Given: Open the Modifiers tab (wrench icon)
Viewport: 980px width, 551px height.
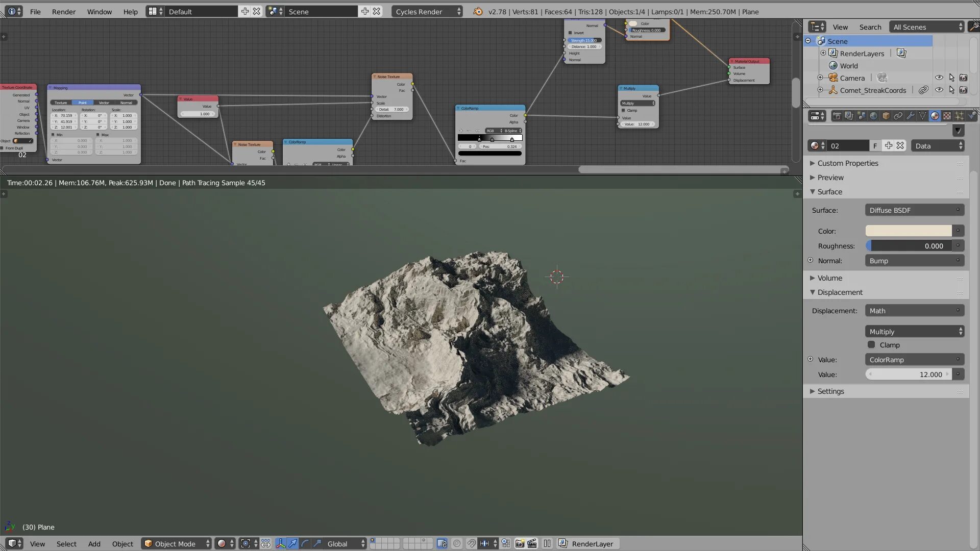Looking at the screenshot, I should [x=910, y=116].
